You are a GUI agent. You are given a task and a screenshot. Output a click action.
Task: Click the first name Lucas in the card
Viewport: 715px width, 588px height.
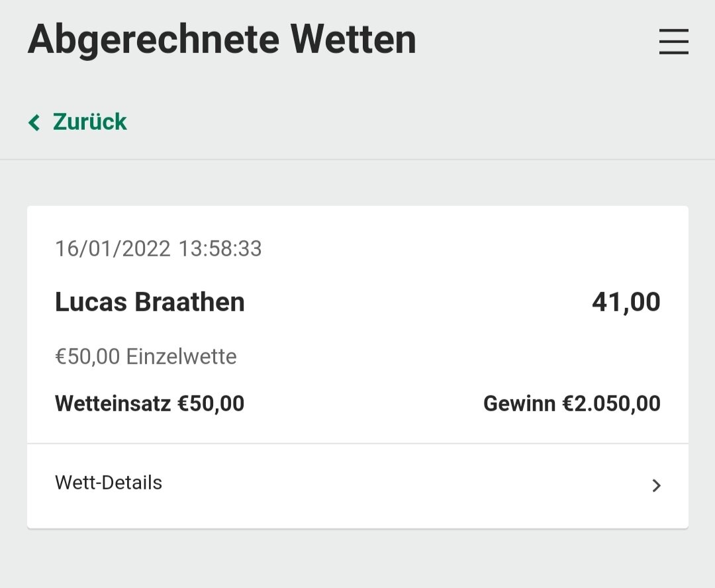pos(91,302)
